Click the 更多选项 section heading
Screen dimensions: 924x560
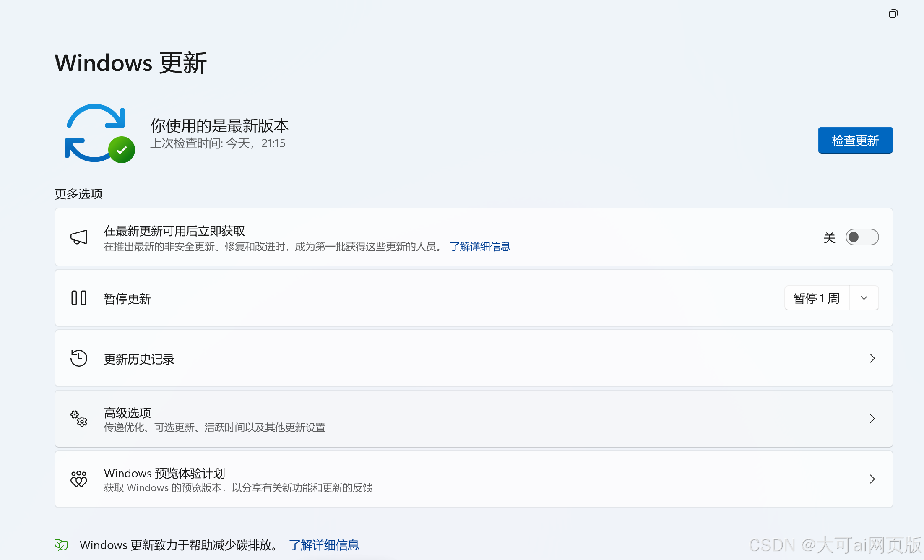pos(78,194)
